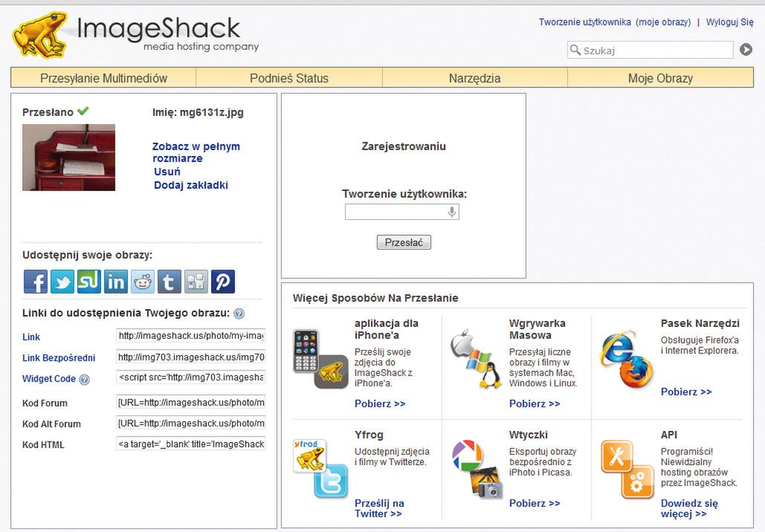Viewport: 765px width, 532px height.
Task: Switch to the Moje Obrazy tab
Action: [x=660, y=78]
